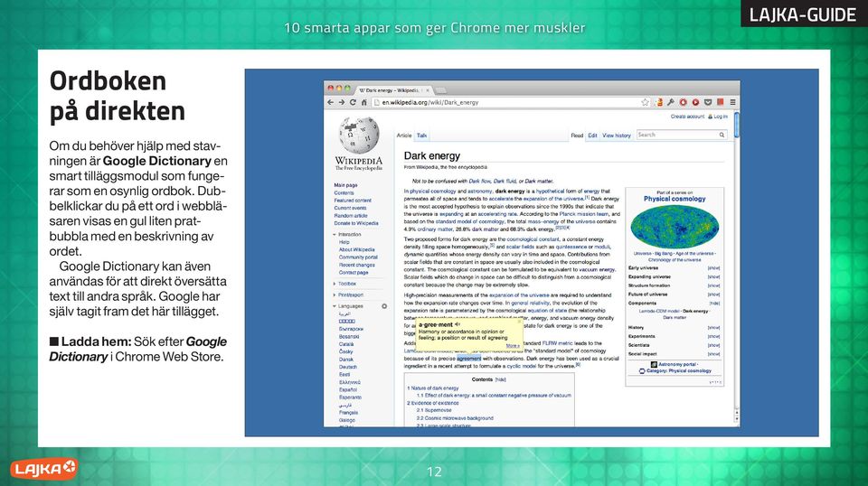868x486 pixels.
Task: Click the page vertical scrollbar thumb
Action: (736, 125)
